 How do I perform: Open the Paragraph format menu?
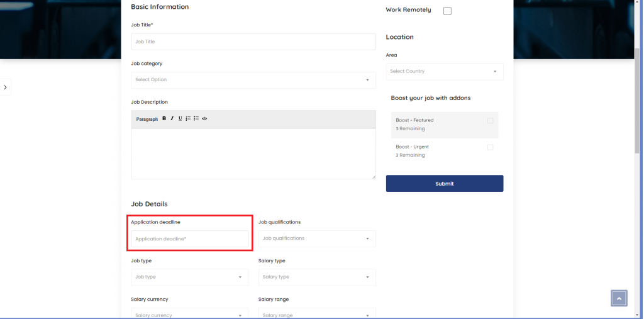147,119
